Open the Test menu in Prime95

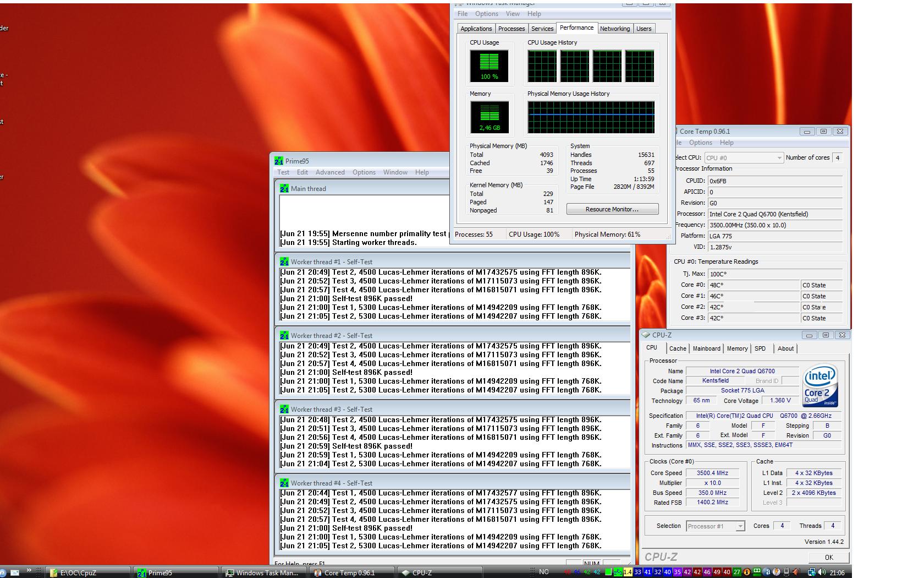coord(283,172)
